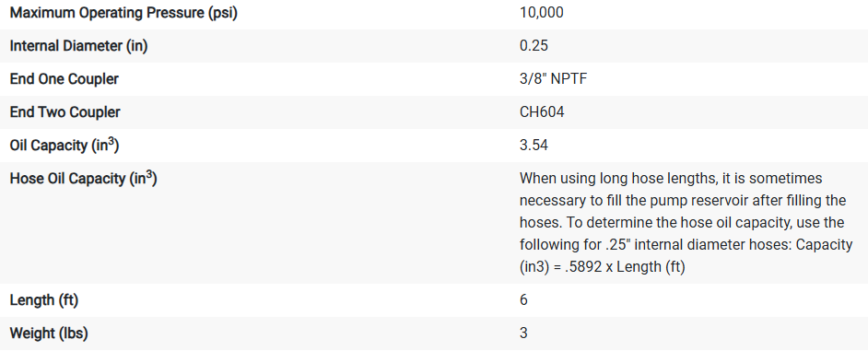Viewport: 868px width, 351px height.
Task: Select the 10,000 pressure value
Action: coord(542,13)
